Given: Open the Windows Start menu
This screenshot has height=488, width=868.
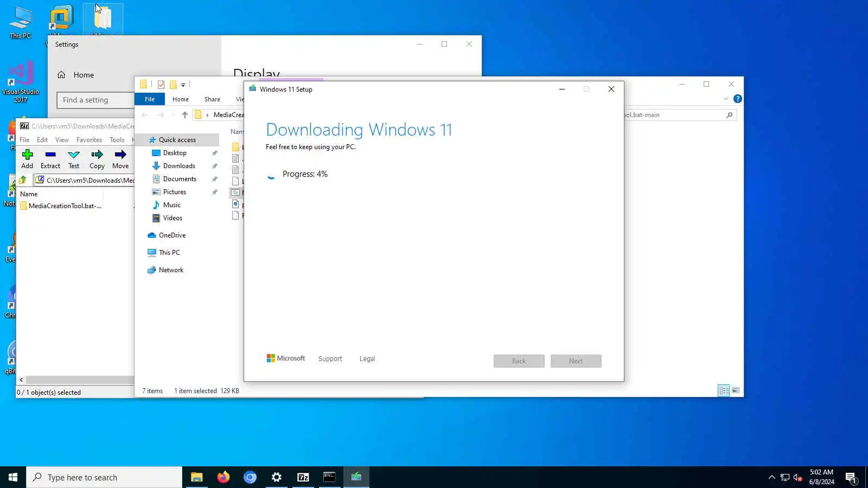Looking at the screenshot, I should pos(13,477).
